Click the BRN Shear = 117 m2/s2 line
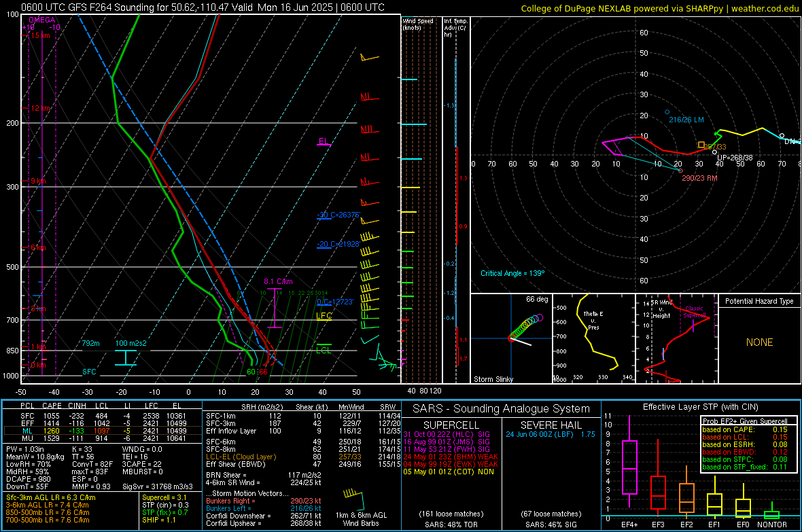This screenshot has height=532, width=802. point(264,475)
